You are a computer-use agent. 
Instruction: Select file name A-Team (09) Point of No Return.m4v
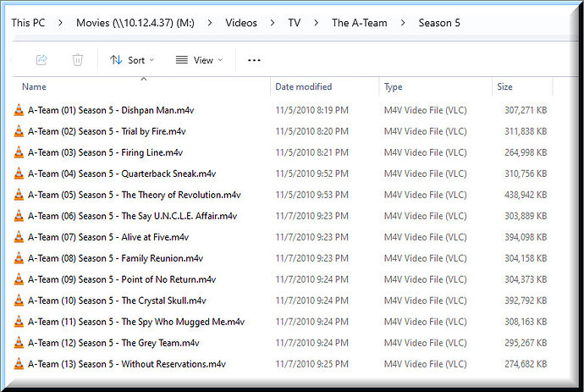click(x=122, y=279)
